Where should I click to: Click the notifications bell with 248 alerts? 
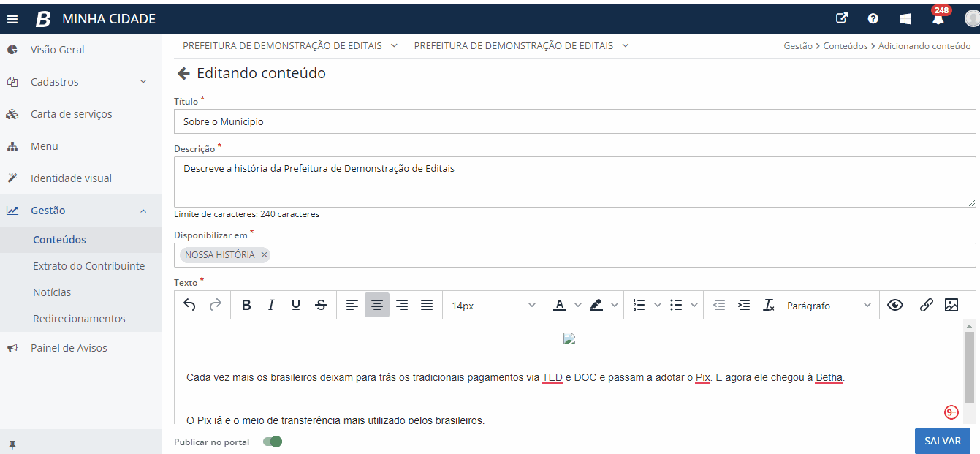tap(940, 18)
